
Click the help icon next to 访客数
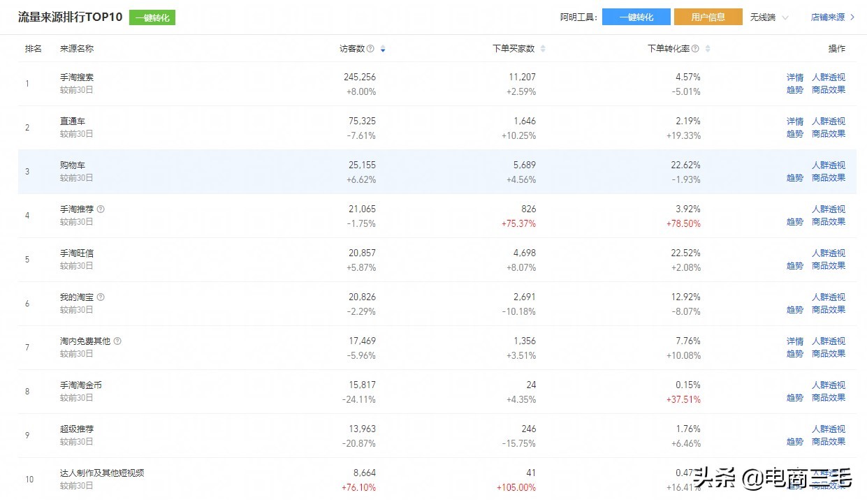370,49
